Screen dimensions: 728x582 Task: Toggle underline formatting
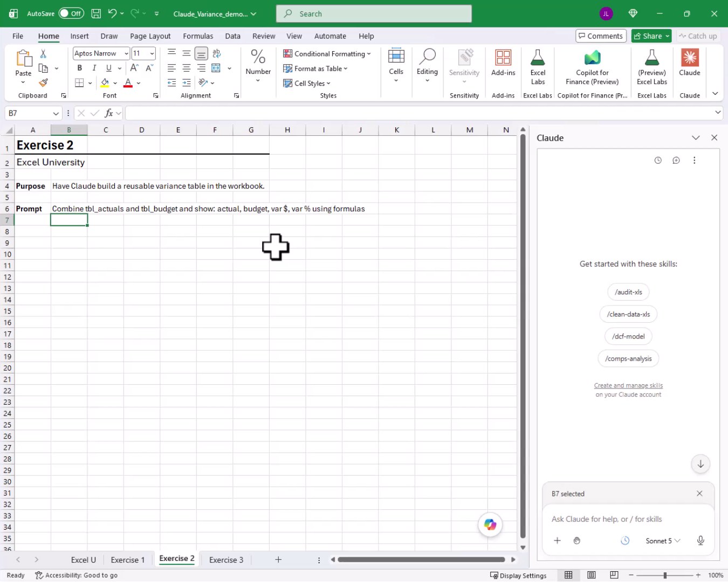coord(109,68)
